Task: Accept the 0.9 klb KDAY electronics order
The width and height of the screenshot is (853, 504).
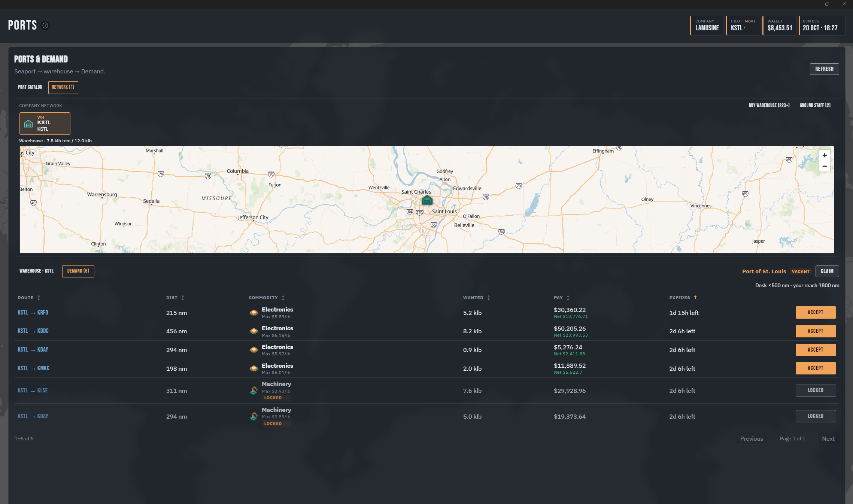Action: [x=815, y=350]
